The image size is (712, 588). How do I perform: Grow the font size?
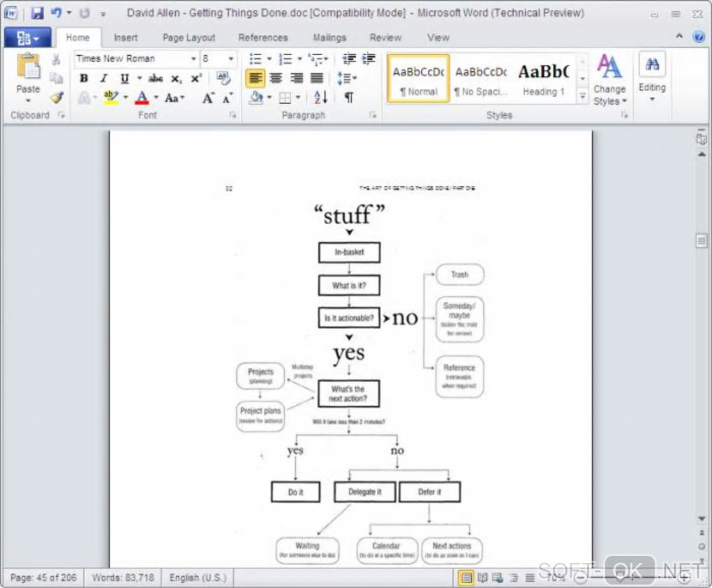pos(207,98)
